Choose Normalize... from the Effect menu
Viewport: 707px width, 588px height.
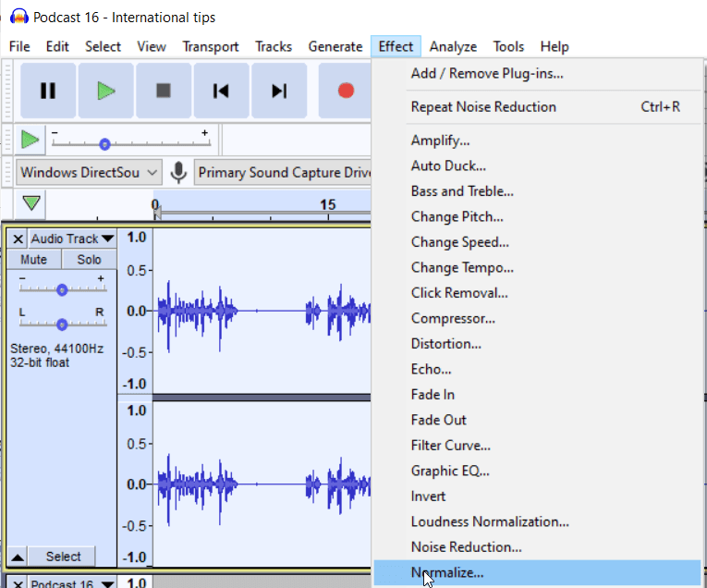(x=447, y=572)
